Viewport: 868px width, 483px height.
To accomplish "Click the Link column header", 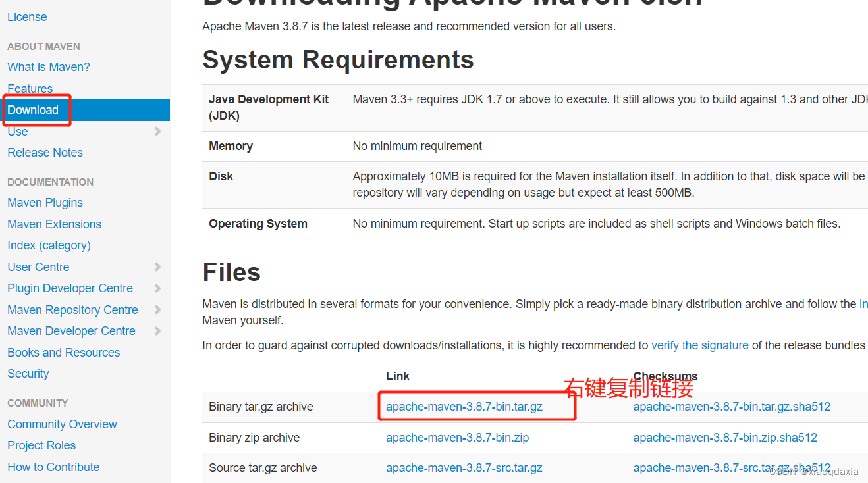I will coord(398,376).
